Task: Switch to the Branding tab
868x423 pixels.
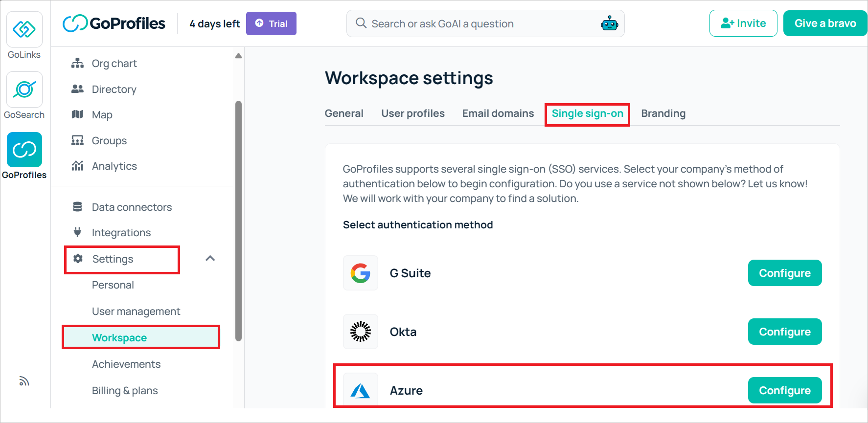Action: pos(663,113)
